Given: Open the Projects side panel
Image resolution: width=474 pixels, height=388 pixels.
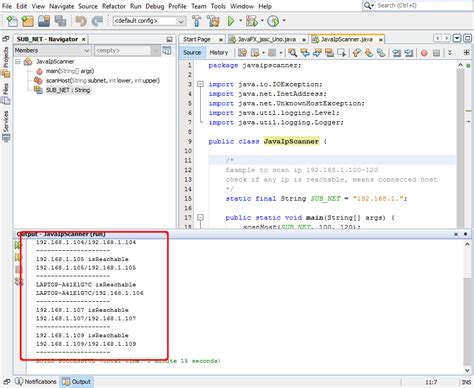Looking at the screenshot, I should coord(6,62).
